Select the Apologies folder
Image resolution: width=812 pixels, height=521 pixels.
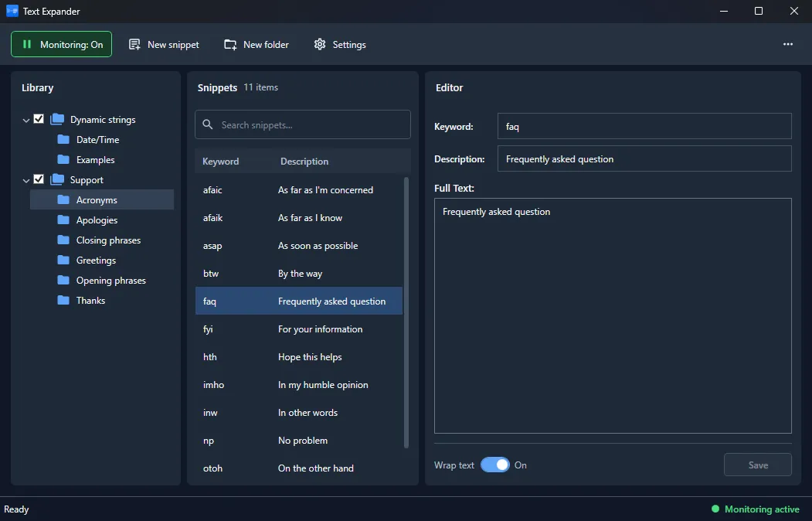[97, 220]
